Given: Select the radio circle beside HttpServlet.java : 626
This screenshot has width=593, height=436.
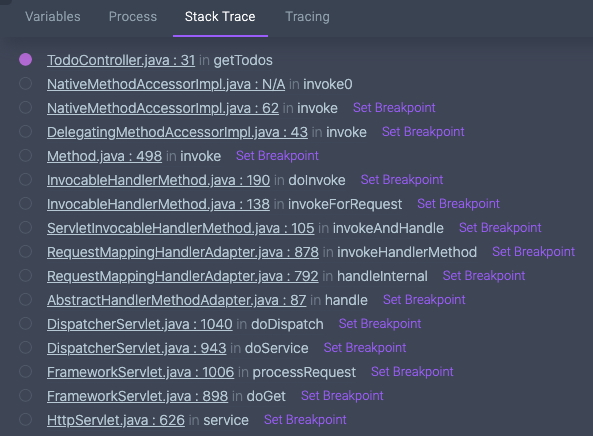Looking at the screenshot, I should [25, 419].
